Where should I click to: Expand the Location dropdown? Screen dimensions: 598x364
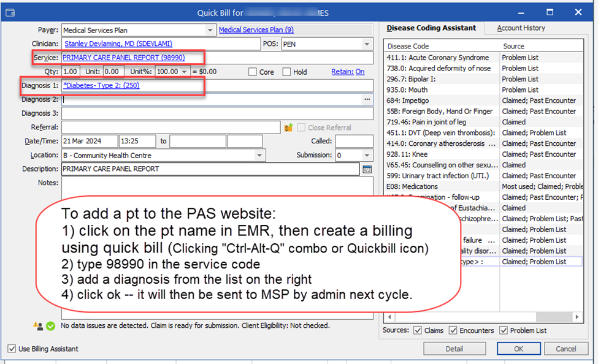[260, 156]
